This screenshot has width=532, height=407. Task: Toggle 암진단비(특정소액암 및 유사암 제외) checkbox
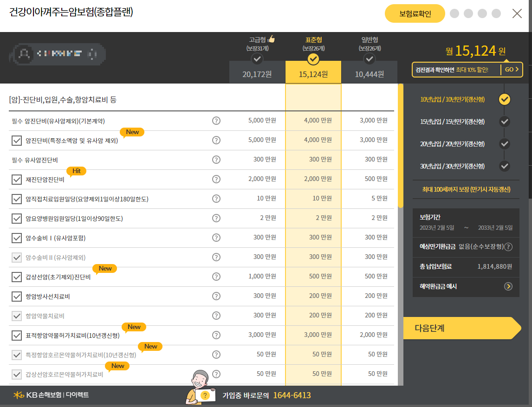17,141
